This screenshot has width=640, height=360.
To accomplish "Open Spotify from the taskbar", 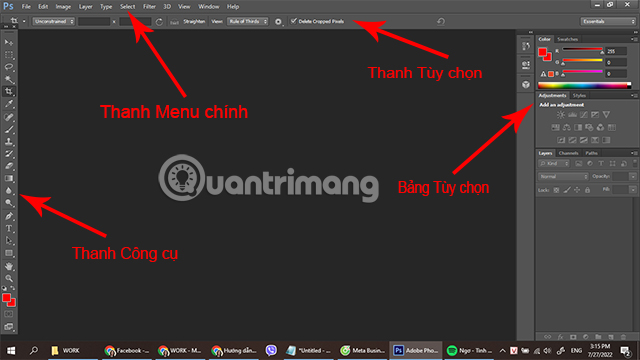I will 469,351.
